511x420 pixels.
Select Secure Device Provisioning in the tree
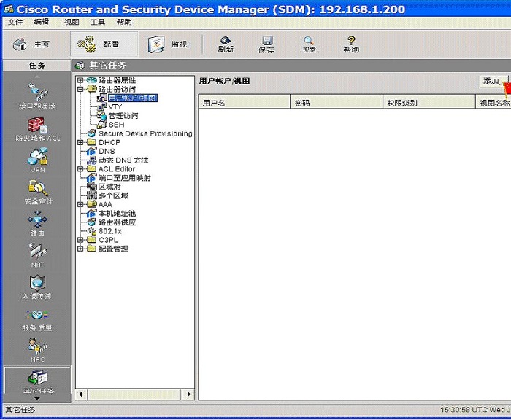(145, 133)
